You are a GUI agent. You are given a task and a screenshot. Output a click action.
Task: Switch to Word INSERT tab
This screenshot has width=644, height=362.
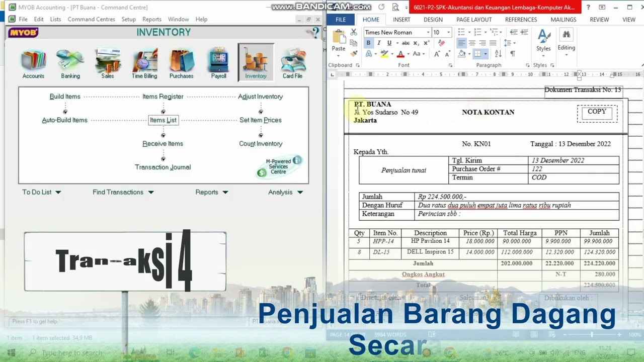pos(401,20)
